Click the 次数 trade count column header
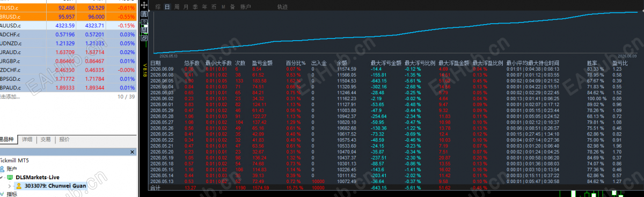Screen dimensions: 644x197 pos(239,63)
